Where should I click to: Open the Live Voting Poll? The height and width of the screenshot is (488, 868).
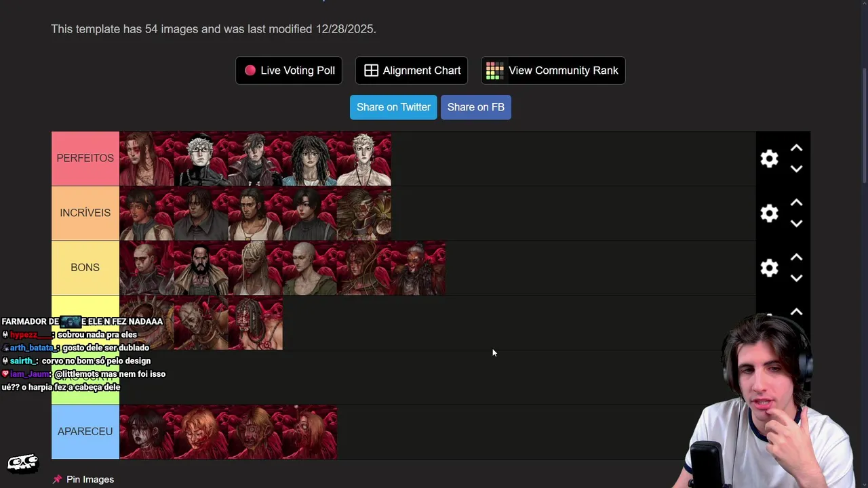point(289,70)
